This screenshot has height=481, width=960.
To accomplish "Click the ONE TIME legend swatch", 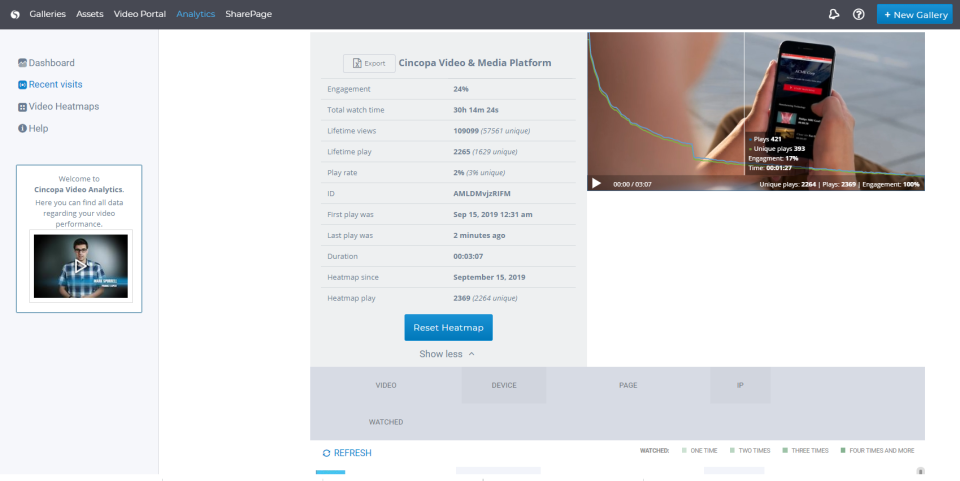I will (684, 450).
